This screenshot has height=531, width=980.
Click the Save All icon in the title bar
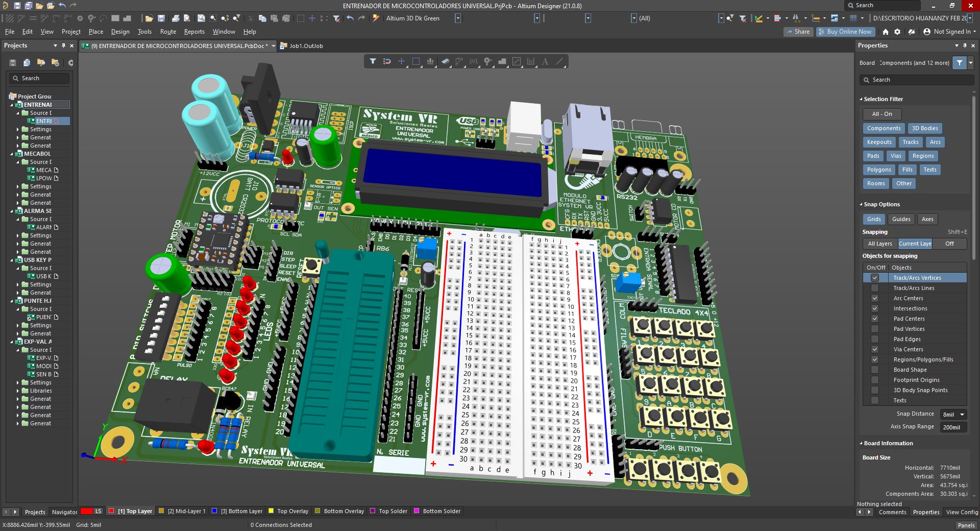click(x=29, y=6)
